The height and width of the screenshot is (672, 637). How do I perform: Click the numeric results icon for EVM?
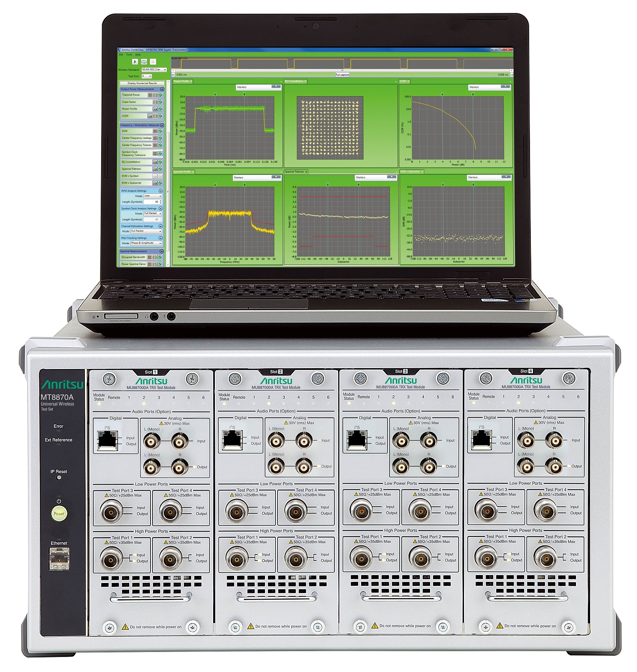click(x=155, y=131)
